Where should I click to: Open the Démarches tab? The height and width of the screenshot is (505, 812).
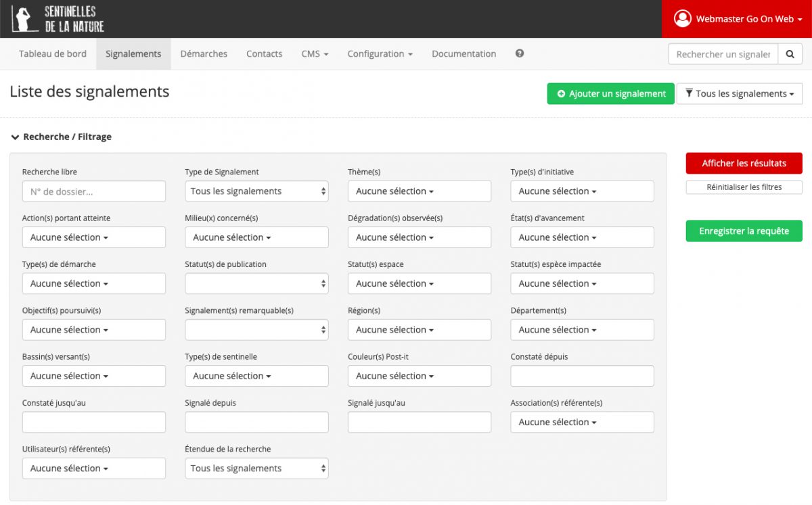pos(204,54)
